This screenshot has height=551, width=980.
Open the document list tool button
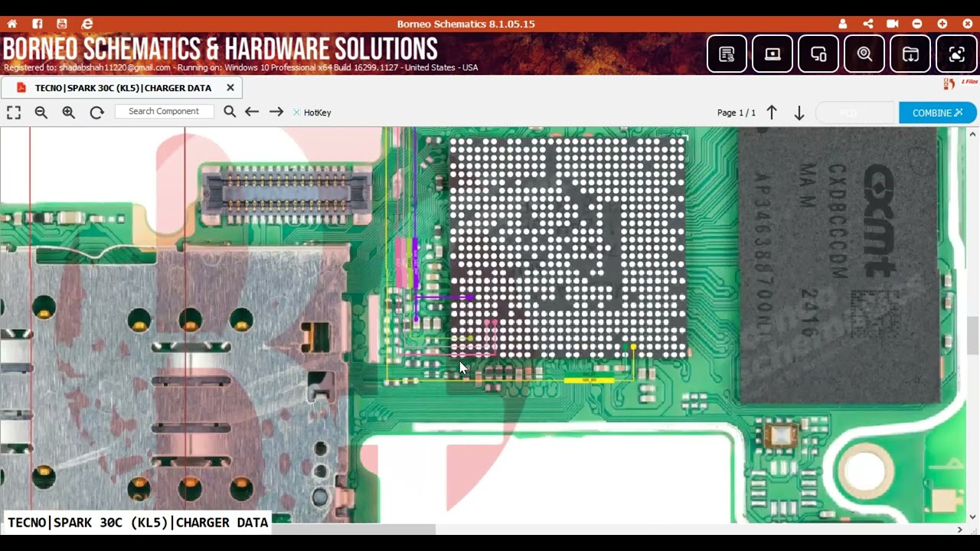727,54
